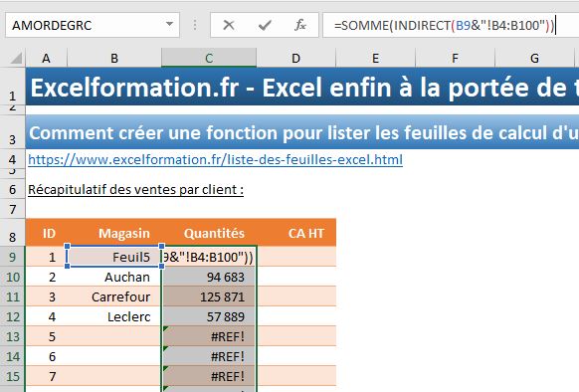Select the Carrefour cell

click(x=114, y=296)
